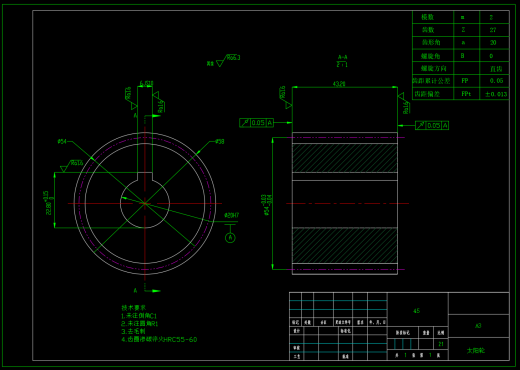Screen dimensions: 520x370
Task: Select the 齿距偏差 table cell
Action: click(427, 94)
